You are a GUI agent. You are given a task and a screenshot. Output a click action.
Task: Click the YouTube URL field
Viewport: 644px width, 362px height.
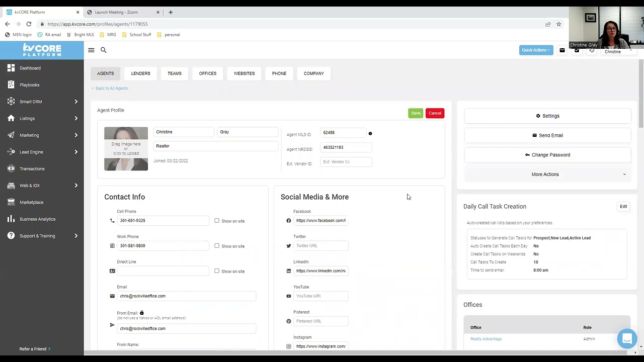pyautogui.click(x=321, y=296)
